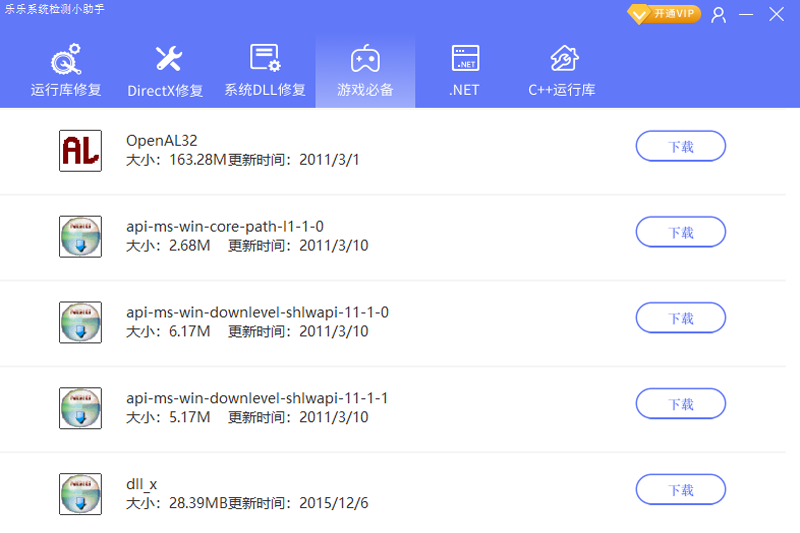800x533 pixels.
Task: Minimize the 乐乐系统检测小助手 window
Action: (746, 14)
